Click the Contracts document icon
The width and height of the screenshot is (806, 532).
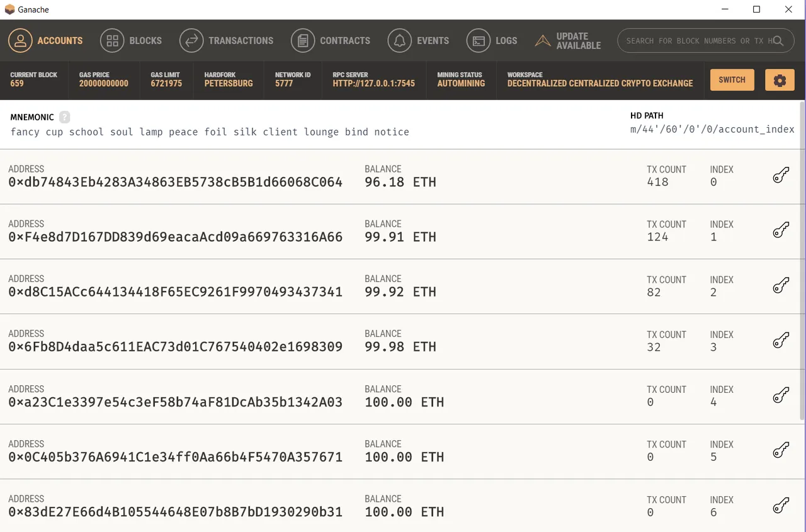tap(303, 41)
